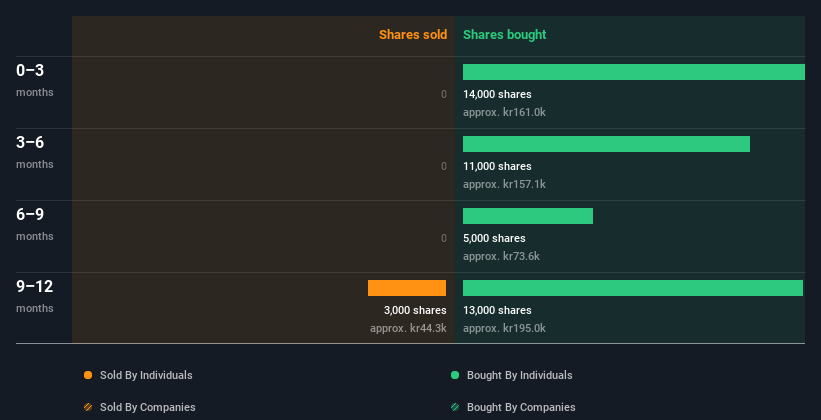This screenshot has width=821, height=420.
Task: Click the orange Sold By Individuals legend dot
Action: (88, 375)
